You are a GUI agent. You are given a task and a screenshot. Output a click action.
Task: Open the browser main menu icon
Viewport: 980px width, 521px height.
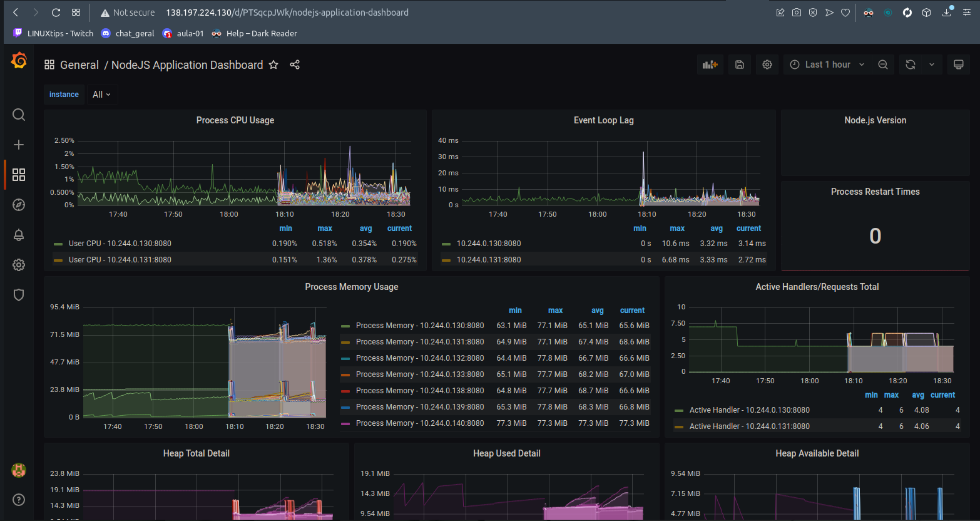click(x=967, y=13)
